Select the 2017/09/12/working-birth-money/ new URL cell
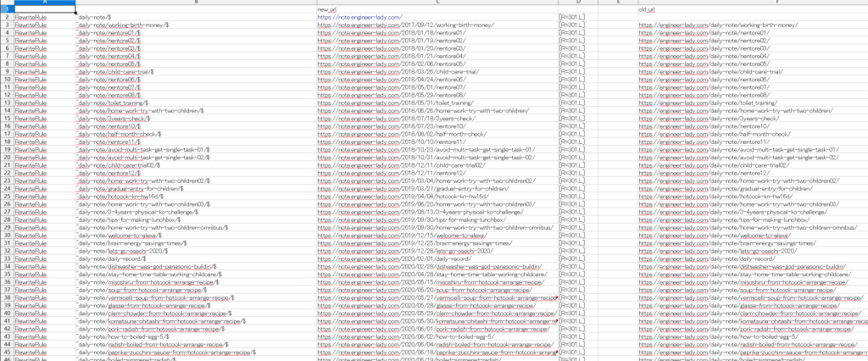 437,25
